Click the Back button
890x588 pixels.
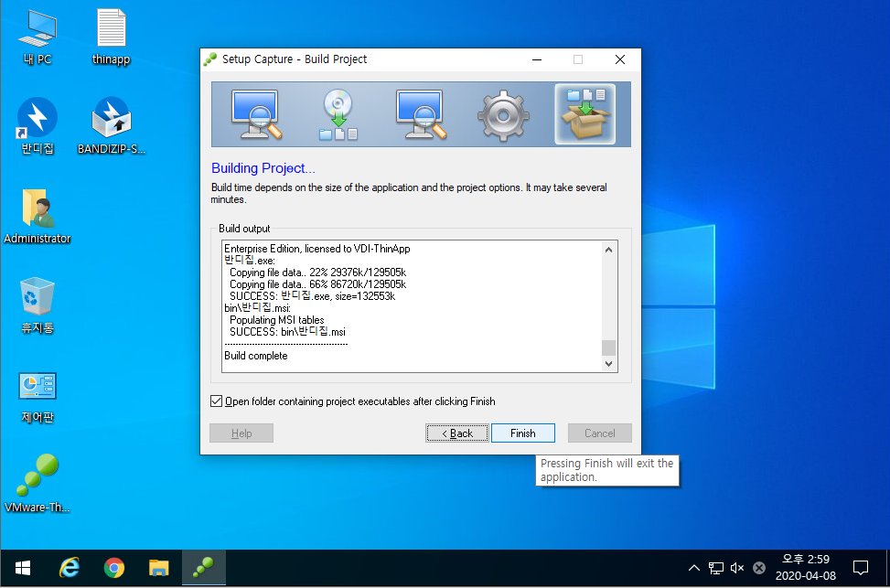coord(457,433)
